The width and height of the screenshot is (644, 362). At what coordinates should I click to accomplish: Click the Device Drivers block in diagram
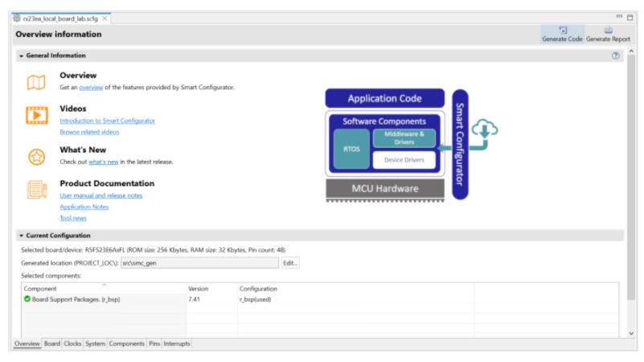click(404, 160)
